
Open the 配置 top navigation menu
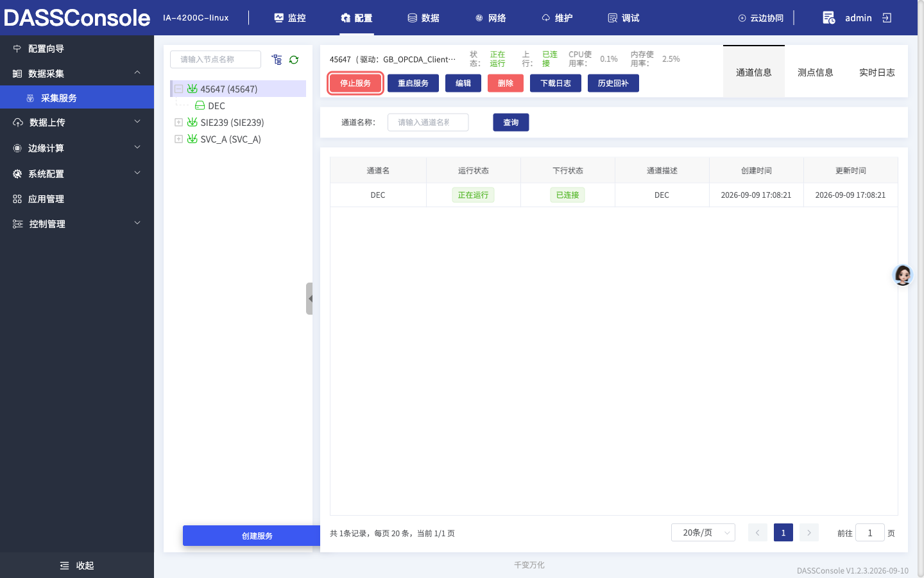tap(356, 18)
